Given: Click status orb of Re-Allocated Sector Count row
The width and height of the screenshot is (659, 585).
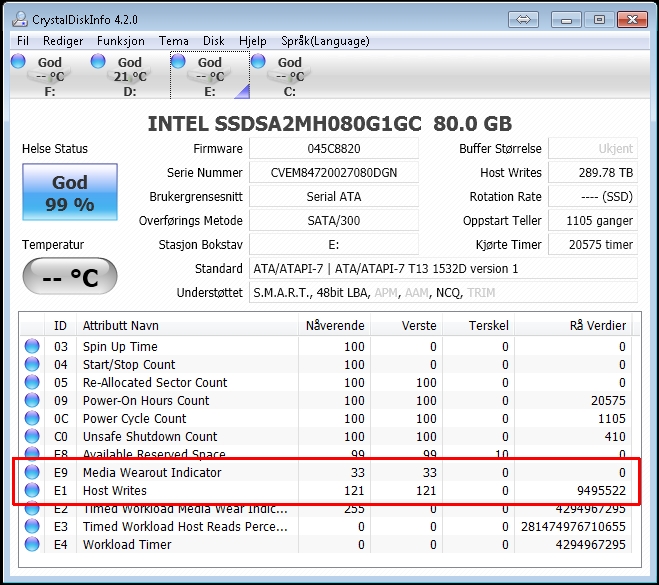Looking at the screenshot, I should [32, 382].
